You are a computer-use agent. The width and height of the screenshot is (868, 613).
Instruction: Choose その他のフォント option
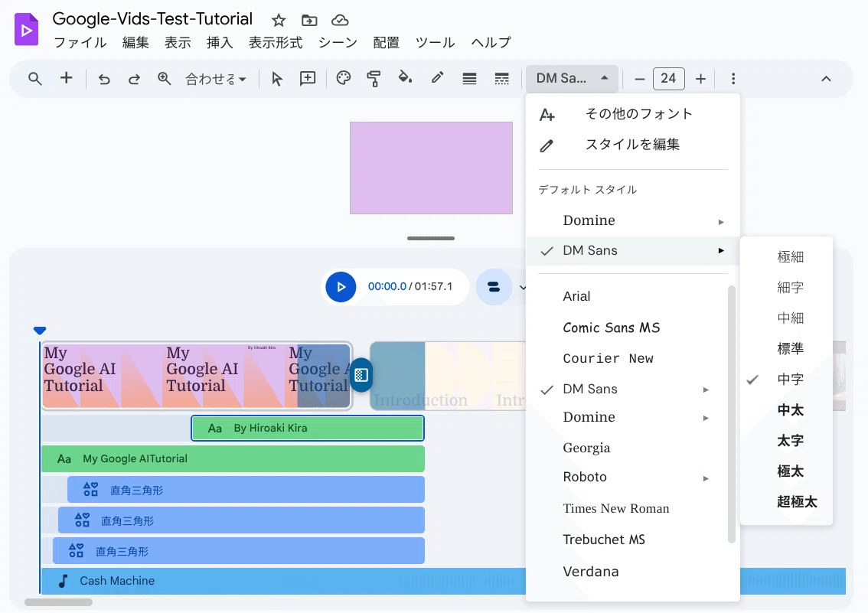pyautogui.click(x=633, y=114)
